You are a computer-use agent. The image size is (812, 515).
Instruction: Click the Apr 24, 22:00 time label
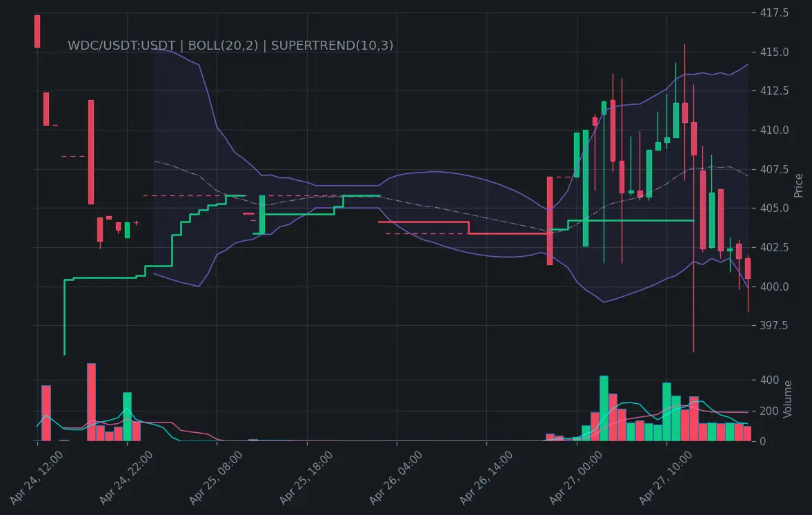pyautogui.click(x=126, y=477)
